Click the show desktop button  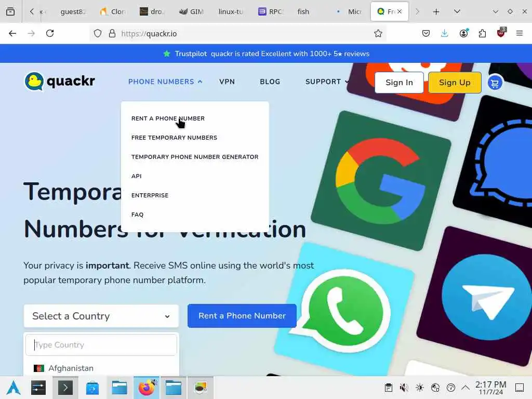(x=520, y=388)
